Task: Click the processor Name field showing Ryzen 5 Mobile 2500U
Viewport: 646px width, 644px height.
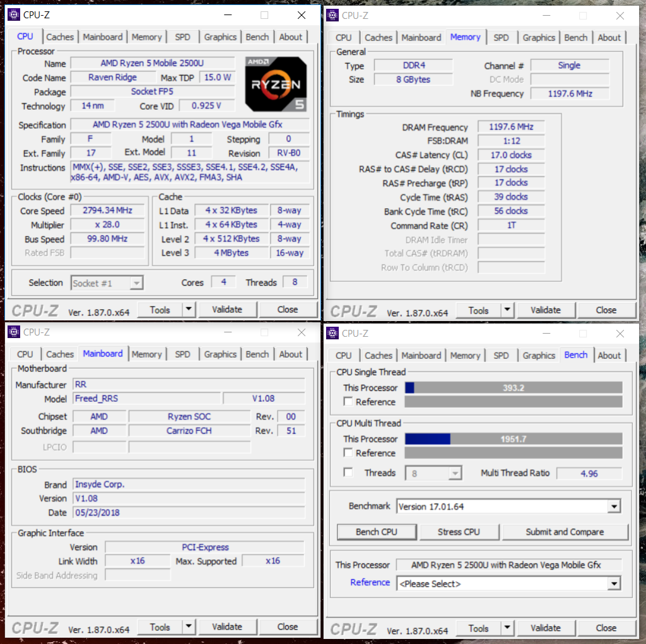Action: [x=152, y=63]
